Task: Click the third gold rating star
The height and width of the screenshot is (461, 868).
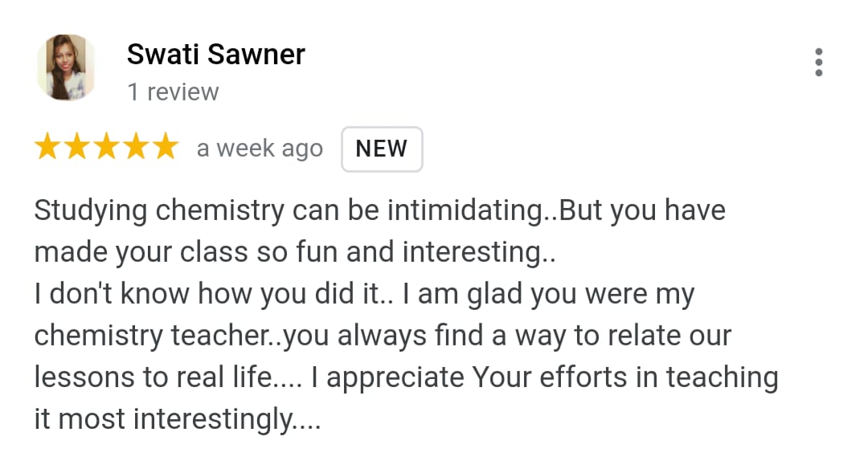Action: [106, 148]
